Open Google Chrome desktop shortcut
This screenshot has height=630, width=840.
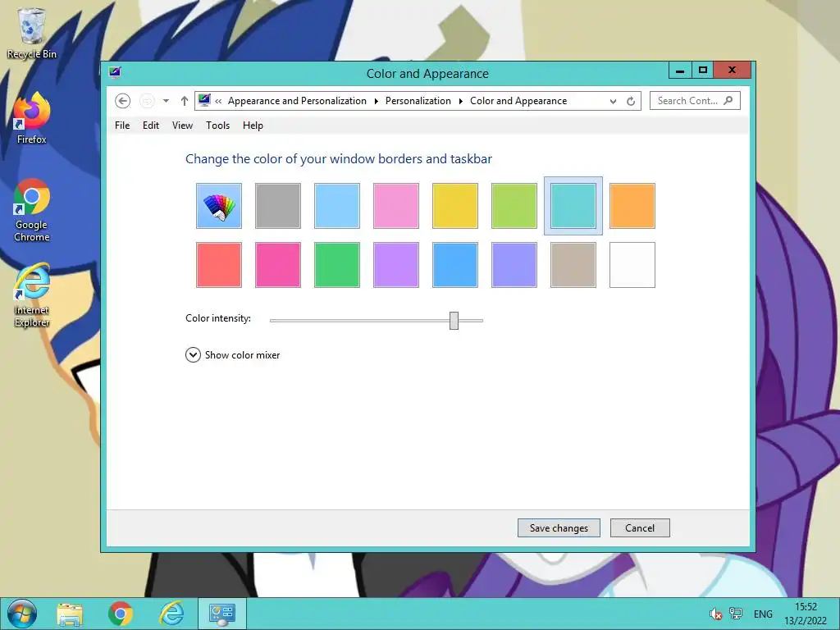pos(32,210)
